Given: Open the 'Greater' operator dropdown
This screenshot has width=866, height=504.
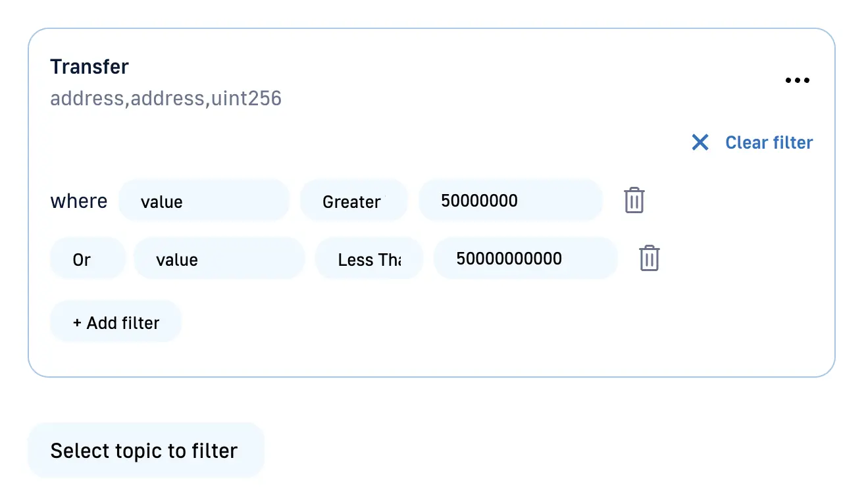Looking at the screenshot, I should 353,201.
